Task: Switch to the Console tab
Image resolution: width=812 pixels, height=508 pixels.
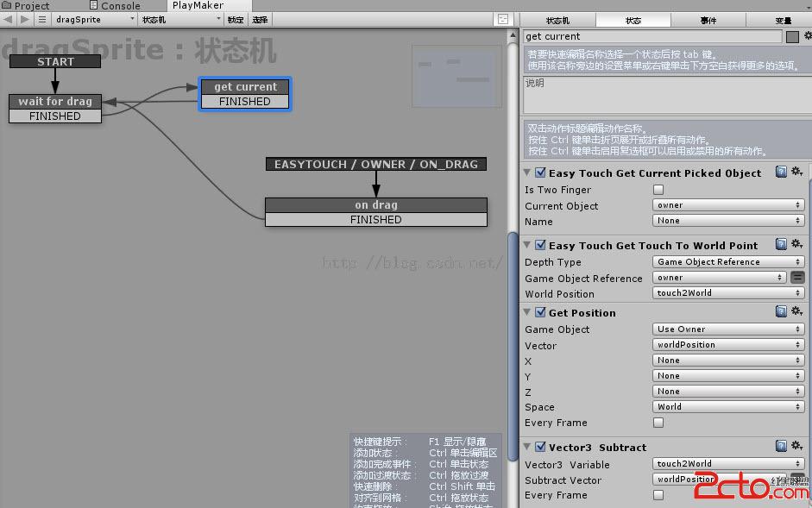Action: point(115,6)
